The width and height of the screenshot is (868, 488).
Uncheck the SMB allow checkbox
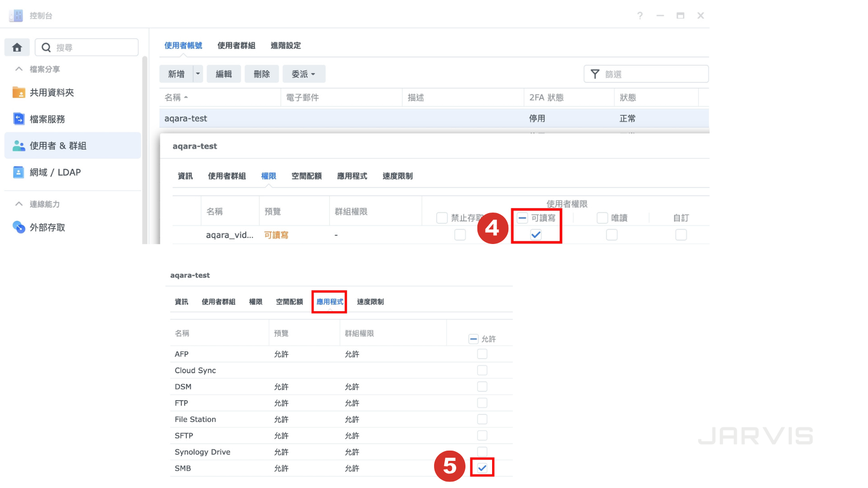tap(482, 468)
